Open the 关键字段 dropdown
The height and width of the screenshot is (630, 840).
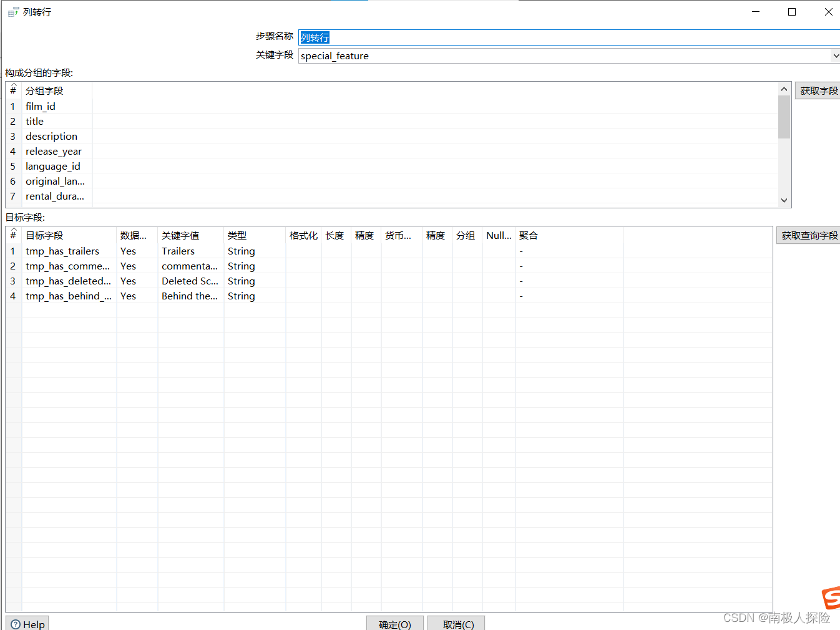(x=836, y=56)
